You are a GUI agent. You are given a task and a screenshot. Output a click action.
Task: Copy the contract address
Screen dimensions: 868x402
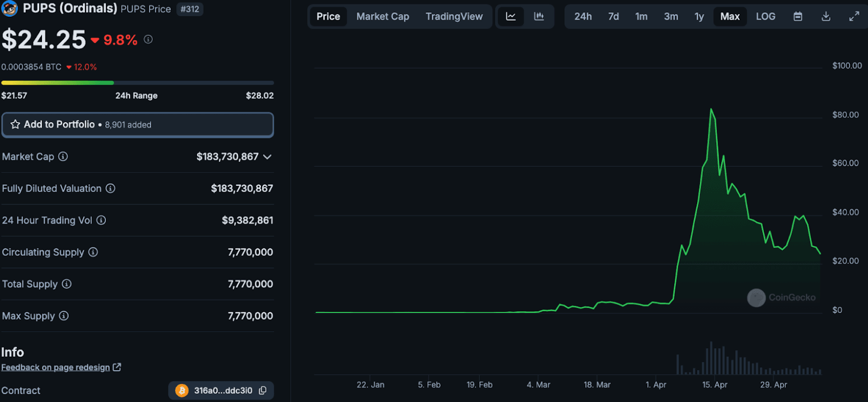(x=263, y=390)
